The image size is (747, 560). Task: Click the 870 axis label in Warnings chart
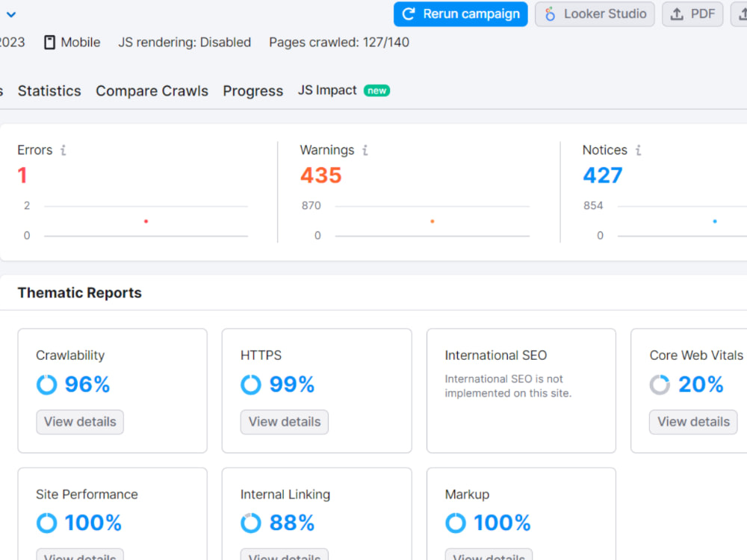pos(311,206)
